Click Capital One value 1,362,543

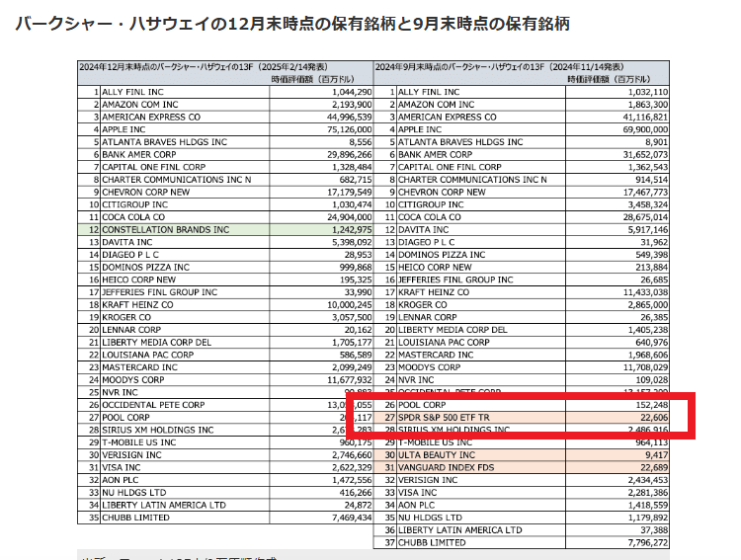point(648,167)
